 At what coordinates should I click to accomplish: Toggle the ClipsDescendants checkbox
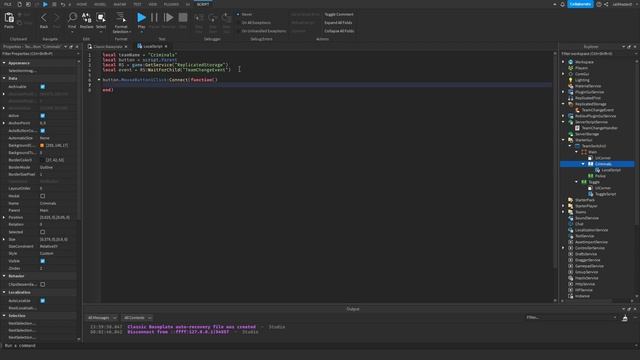(43, 284)
